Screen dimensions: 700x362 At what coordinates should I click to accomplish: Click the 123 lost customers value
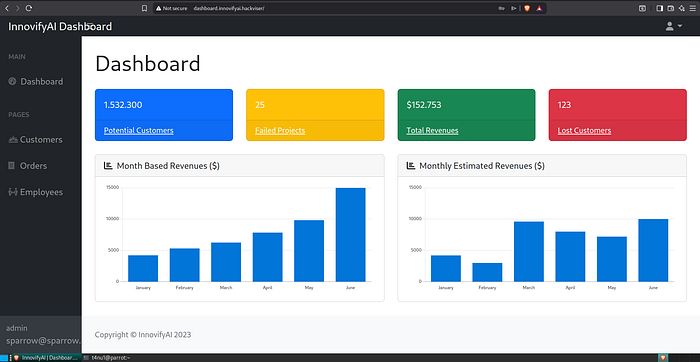coord(564,105)
